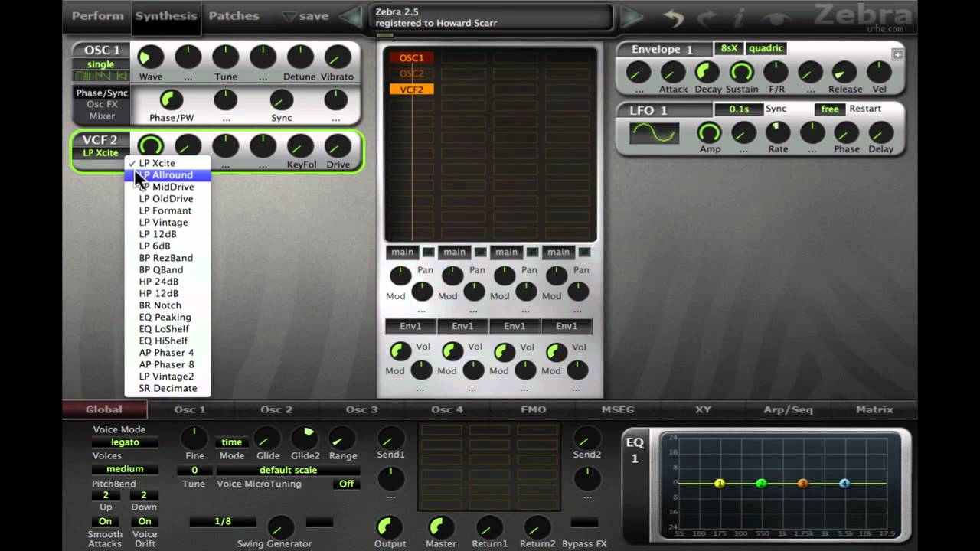Open the save menu
This screenshot has height=551, width=980.
305,16
